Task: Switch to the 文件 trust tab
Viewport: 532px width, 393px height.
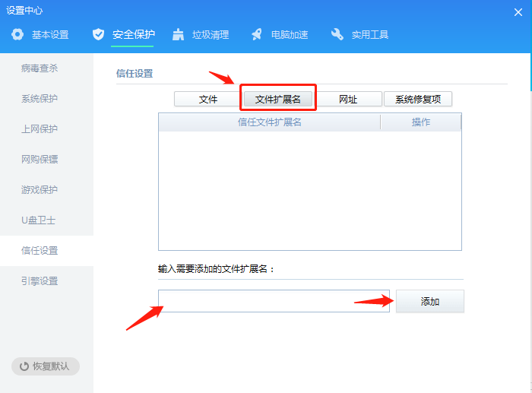Action: pyautogui.click(x=207, y=99)
